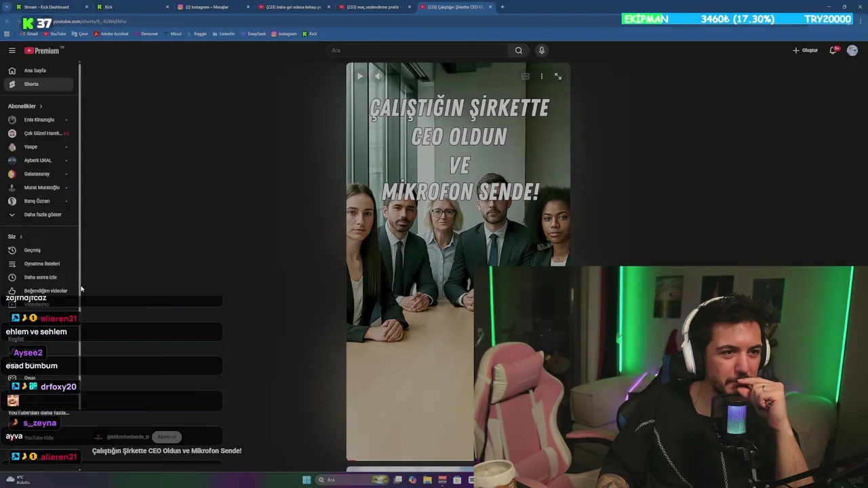This screenshot has height=488, width=868.
Task: Expand Daha fazla göster in subscriptions
Action: pos(38,214)
